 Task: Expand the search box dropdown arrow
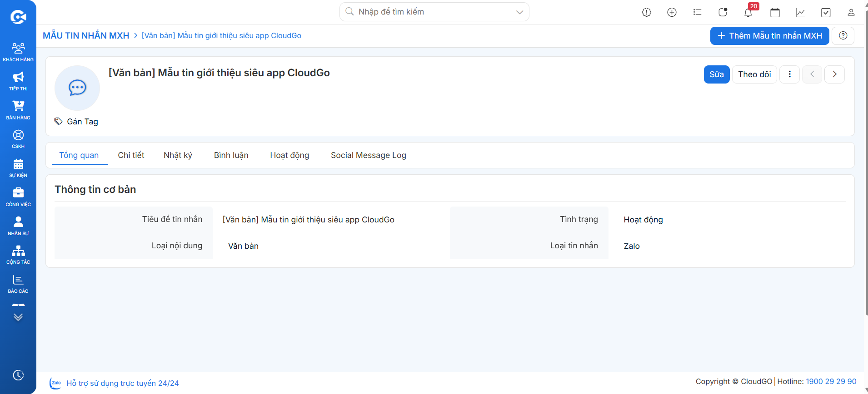point(520,12)
